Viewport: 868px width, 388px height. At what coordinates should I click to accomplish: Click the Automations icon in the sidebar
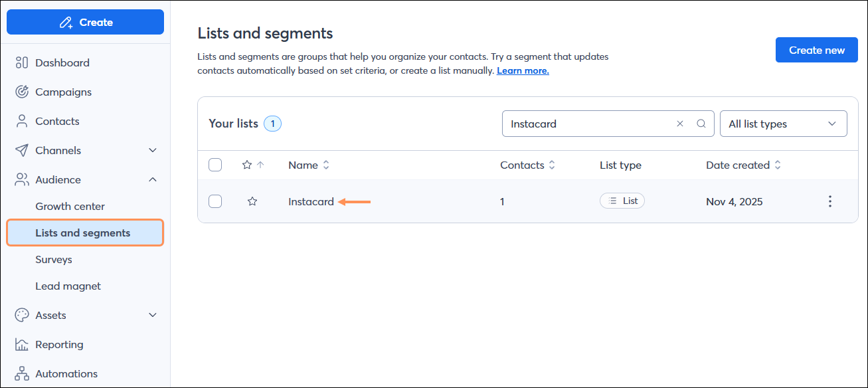coord(21,373)
